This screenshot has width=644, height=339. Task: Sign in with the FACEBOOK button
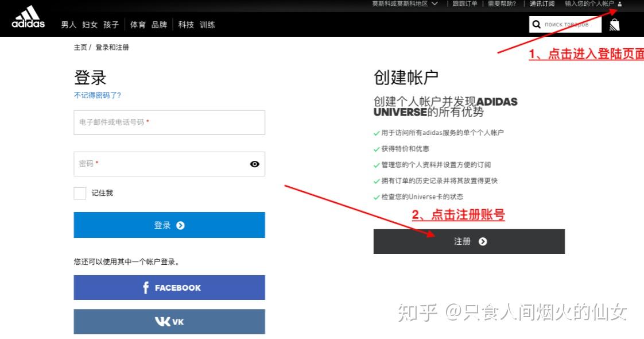[x=169, y=288]
